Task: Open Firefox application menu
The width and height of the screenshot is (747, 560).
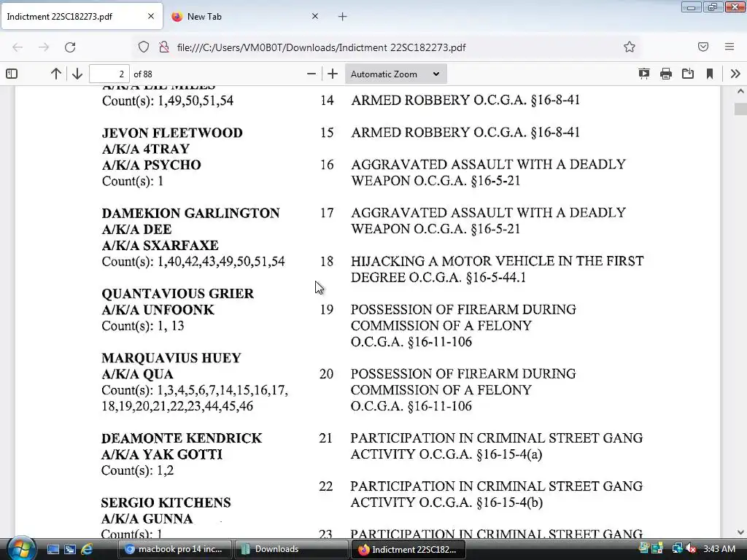Action: [x=729, y=47]
